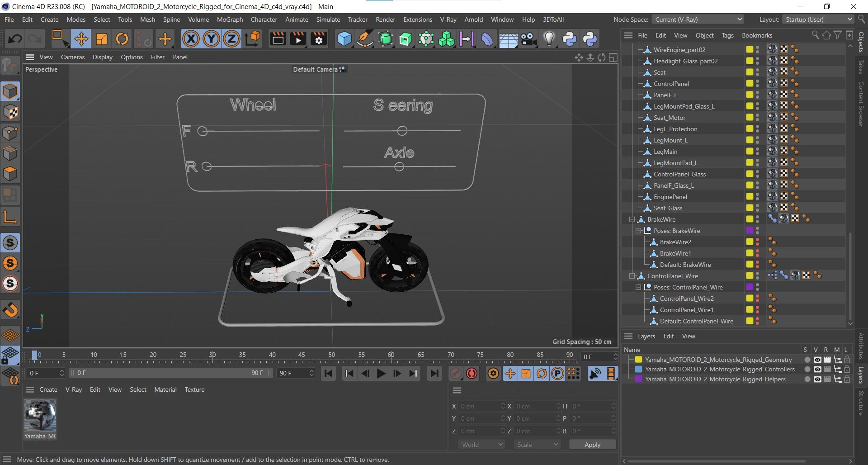
Task: Click the first Python icon
Action: click(x=570, y=39)
